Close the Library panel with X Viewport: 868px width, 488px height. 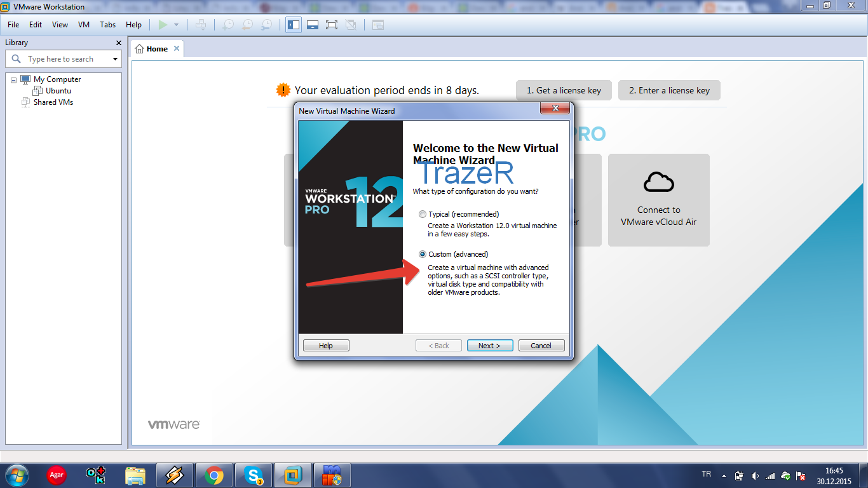[118, 43]
